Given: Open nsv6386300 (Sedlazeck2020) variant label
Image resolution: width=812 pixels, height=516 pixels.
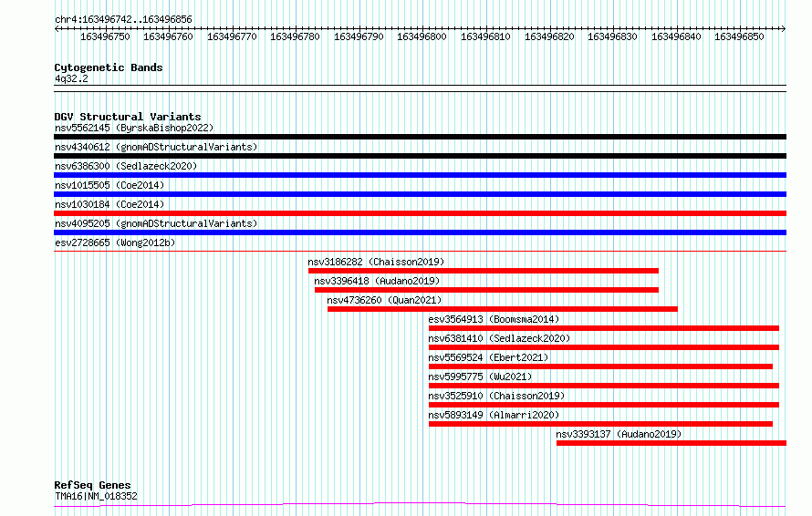Looking at the screenshot, I should coord(126,166).
